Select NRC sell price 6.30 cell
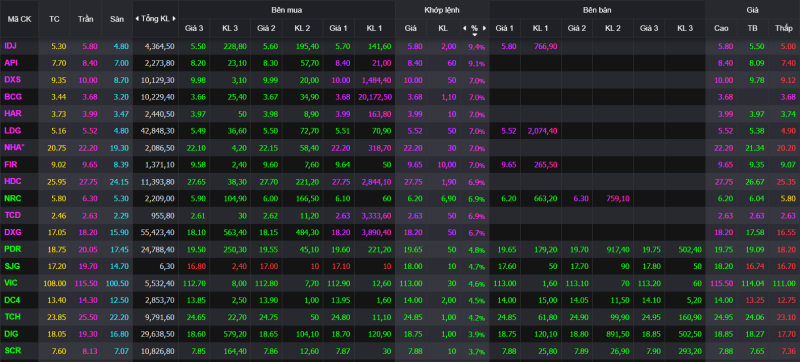 coord(577,199)
